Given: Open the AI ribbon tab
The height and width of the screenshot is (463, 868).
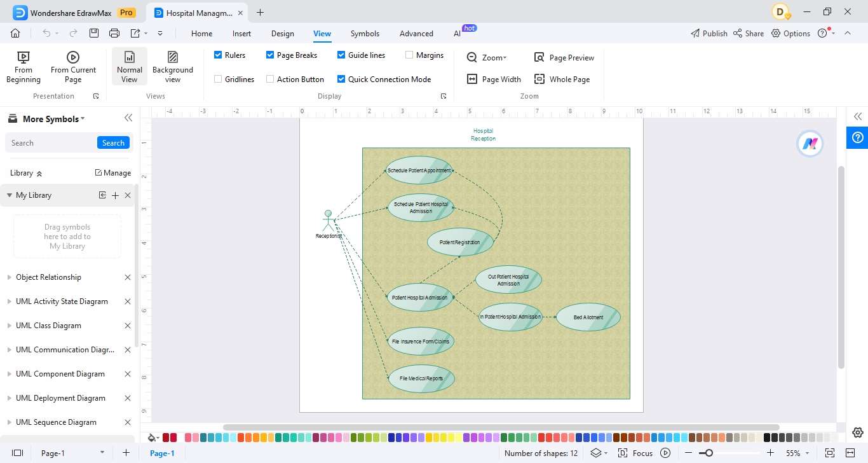Looking at the screenshot, I should click(x=457, y=34).
